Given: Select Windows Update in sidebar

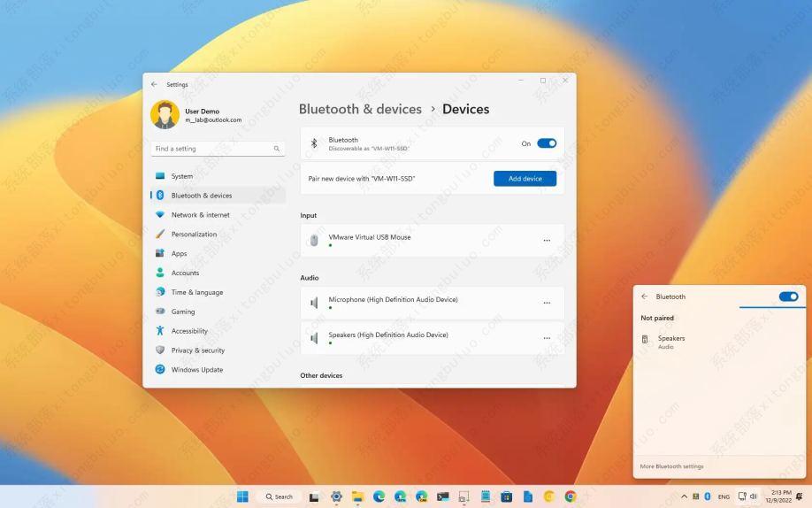Looking at the screenshot, I should 196,370.
